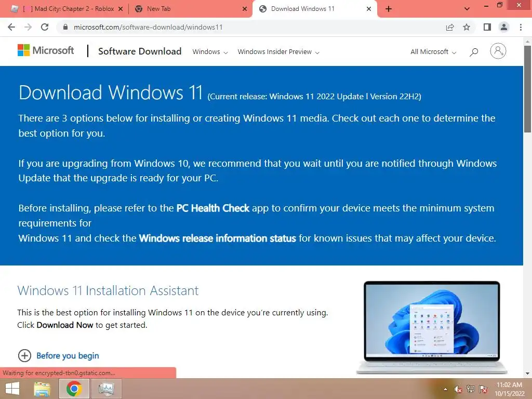Click the Microsoft sign-in account icon
The height and width of the screenshot is (399, 532).
pyautogui.click(x=498, y=51)
